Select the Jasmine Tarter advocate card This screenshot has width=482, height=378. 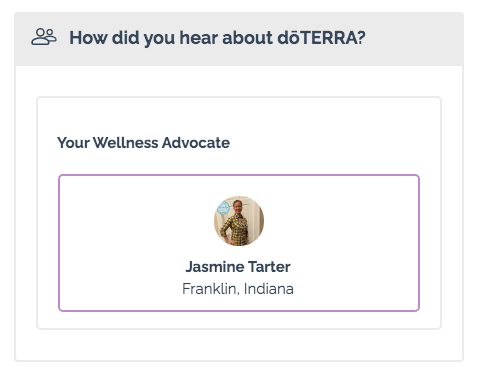pyautogui.click(x=239, y=243)
